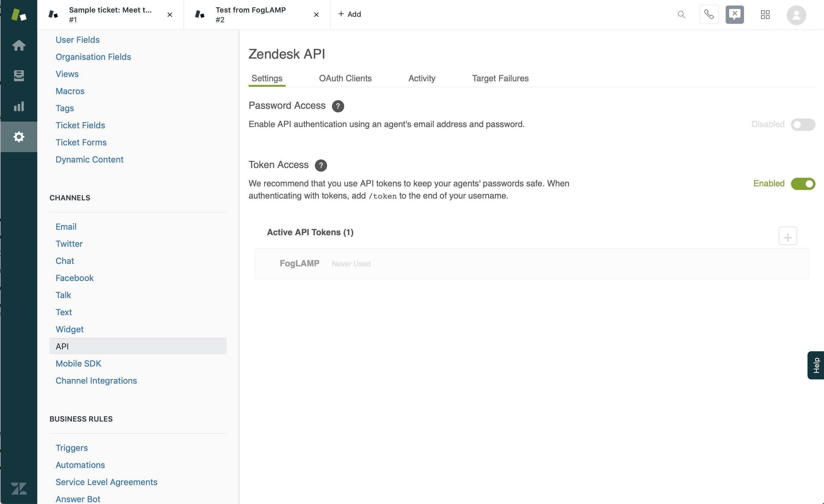Open the chat conversations icon
Image resolution: width=824 pixels, height=504 pixels.
coord(735,15)
